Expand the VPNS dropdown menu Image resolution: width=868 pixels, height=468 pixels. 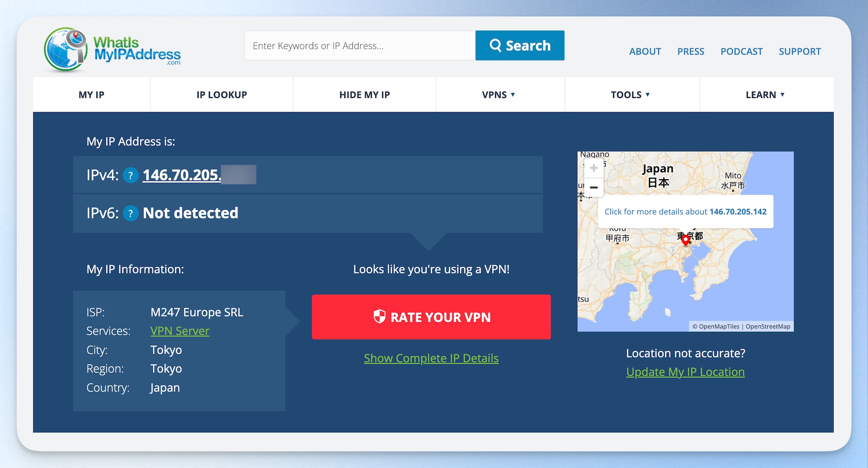click(x=498, y=95)
